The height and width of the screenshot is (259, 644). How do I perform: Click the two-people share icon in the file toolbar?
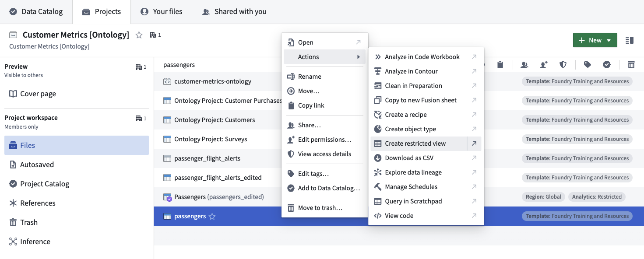click(x=524, y=65)
